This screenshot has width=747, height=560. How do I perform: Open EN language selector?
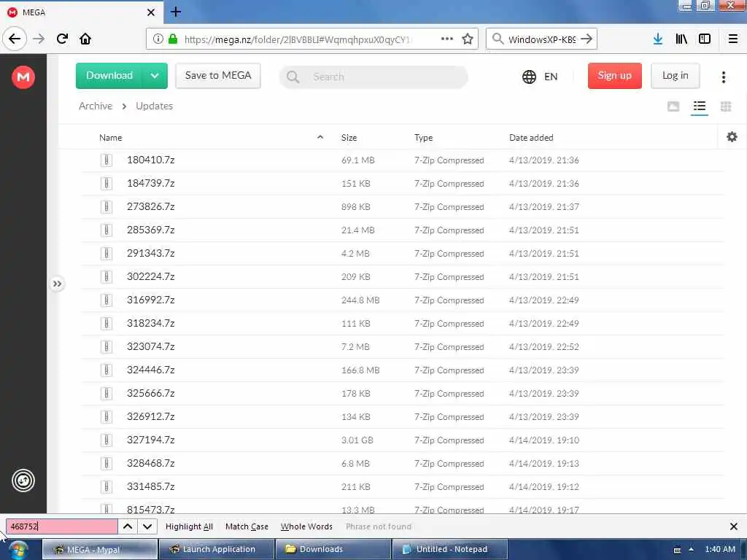(x=551, y=77)
